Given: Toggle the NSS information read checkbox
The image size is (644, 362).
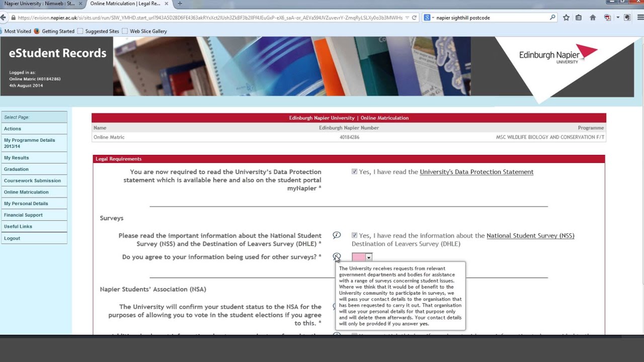Looking at the screenshot, I should tap(354, 235).
